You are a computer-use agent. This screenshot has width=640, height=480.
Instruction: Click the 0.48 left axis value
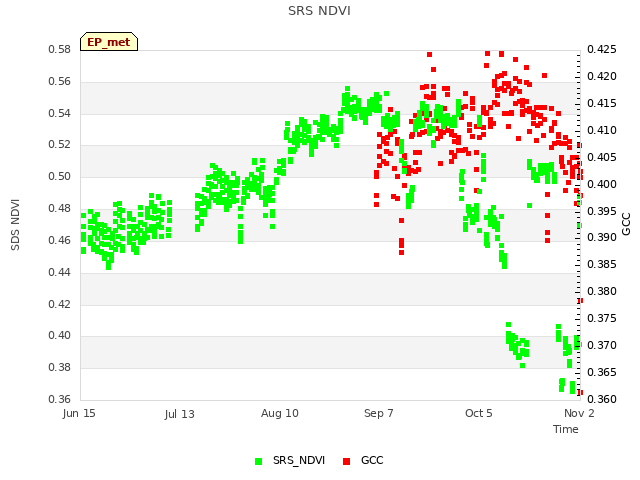[x=60, y=208]
